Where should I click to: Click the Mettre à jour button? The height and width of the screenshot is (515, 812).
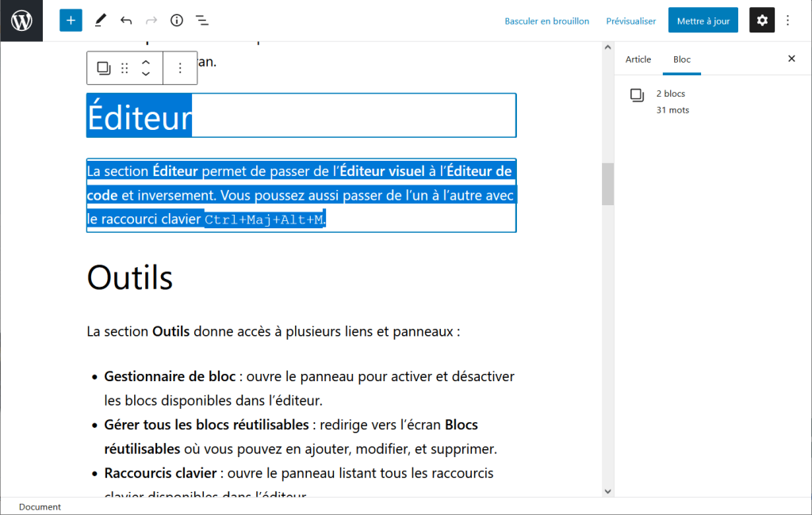pyautogui.click(x=703, y=21)
